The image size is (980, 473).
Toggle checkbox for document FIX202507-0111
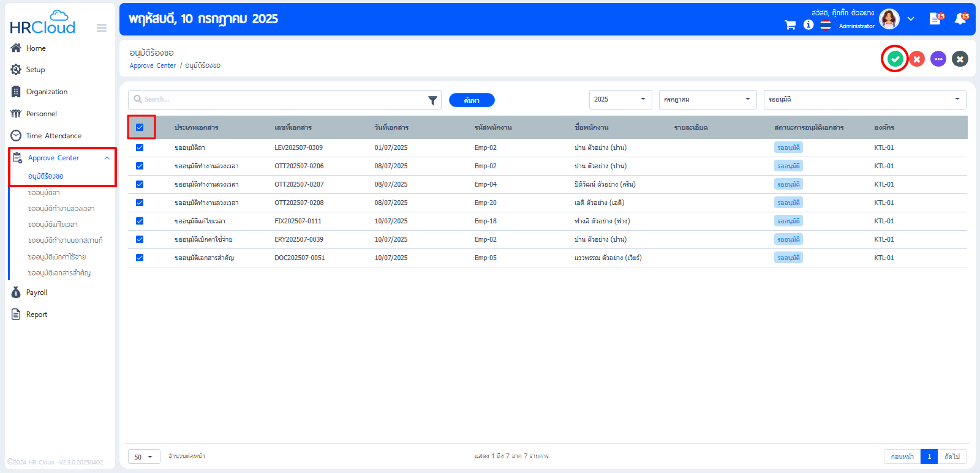pos(140,221)
